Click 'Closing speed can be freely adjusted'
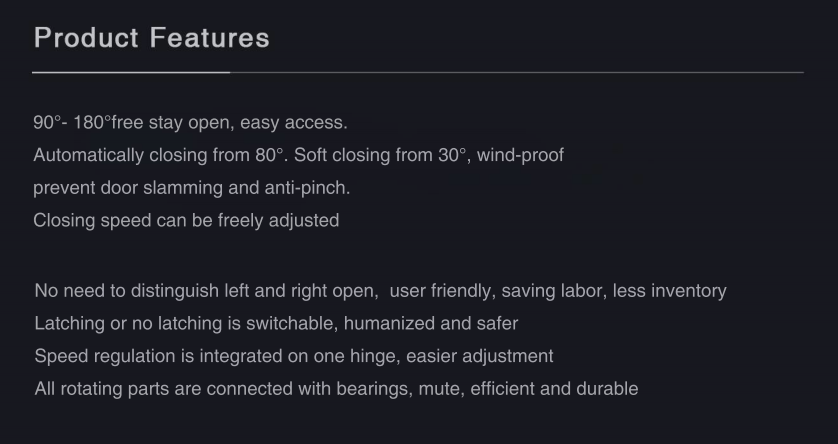The height and width of the screenshot is (444, 838). [186, 221]
